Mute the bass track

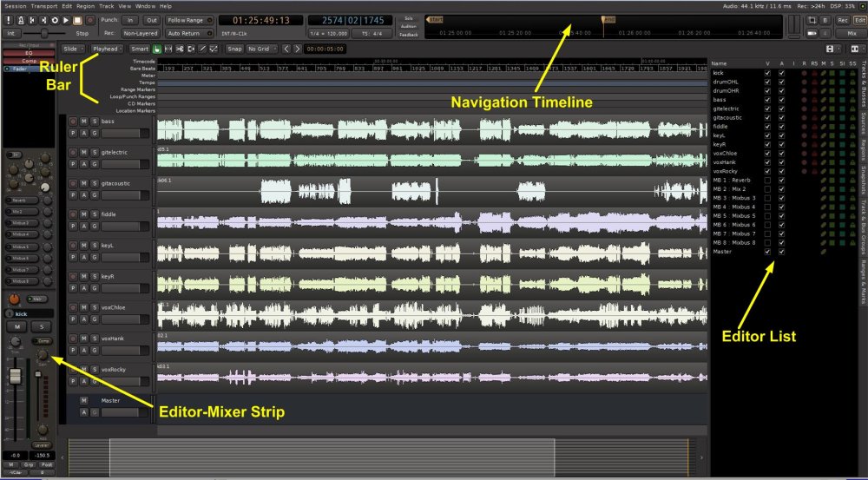[84, 122]
